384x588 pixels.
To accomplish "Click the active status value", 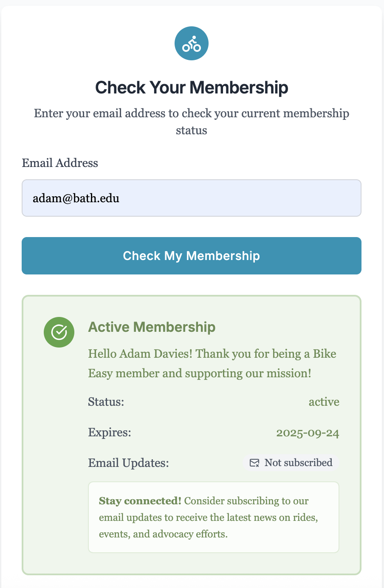I will 324,402.
